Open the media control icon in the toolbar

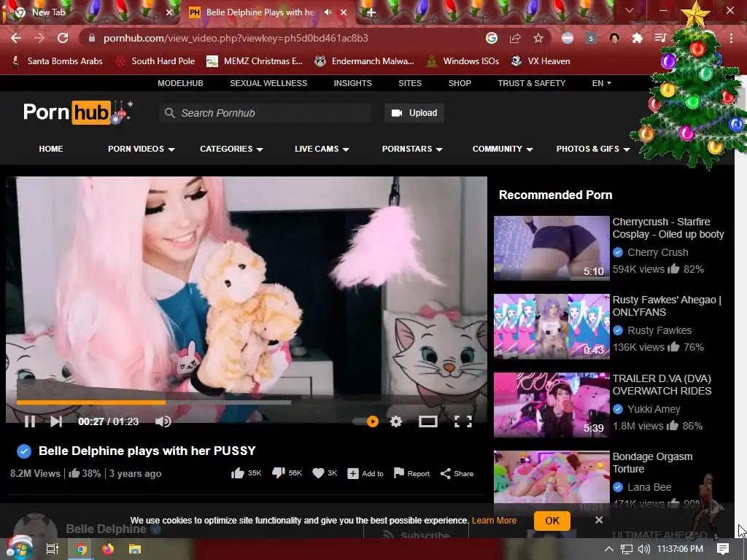660,38
